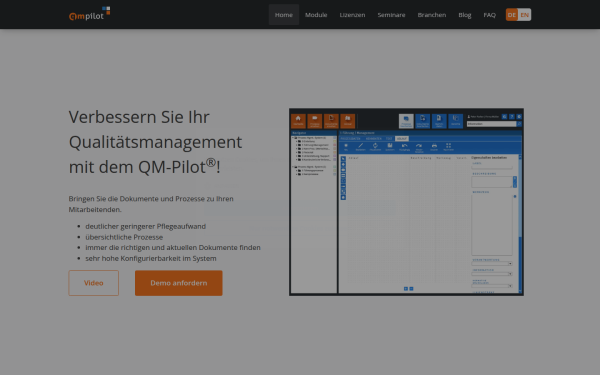Click the headline 'Verbessern Sie Ihr Qualitätsmanagement'

pos(155,142)
